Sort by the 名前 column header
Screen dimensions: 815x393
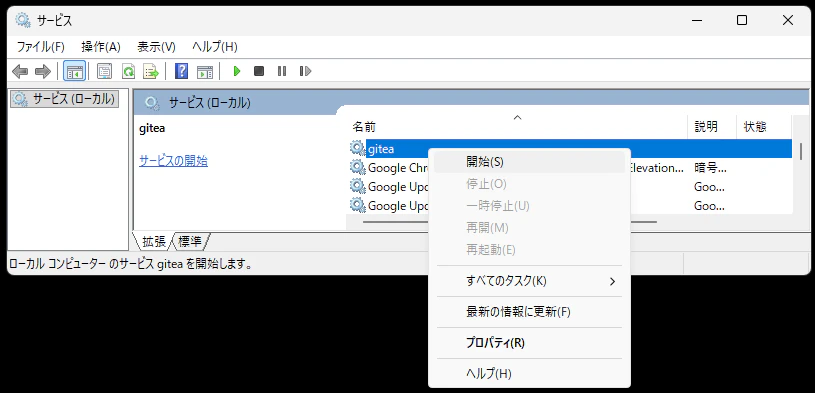(x=518, y=126)
